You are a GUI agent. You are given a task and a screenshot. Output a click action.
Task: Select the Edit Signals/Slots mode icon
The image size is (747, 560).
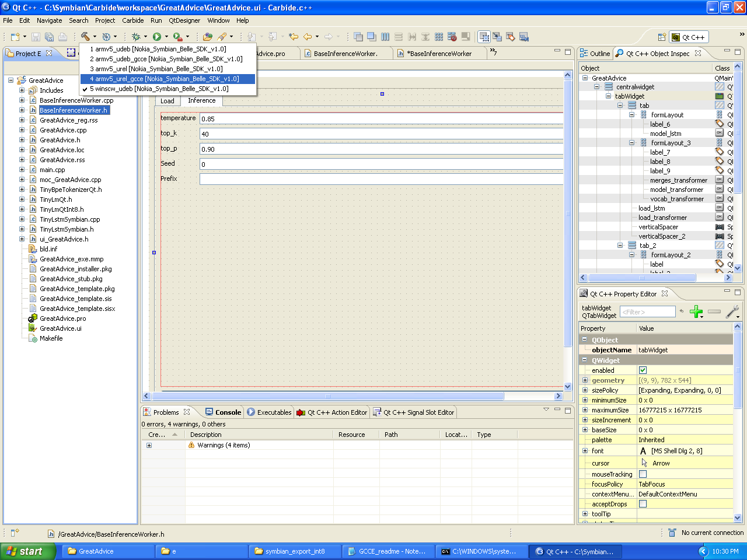497,37
